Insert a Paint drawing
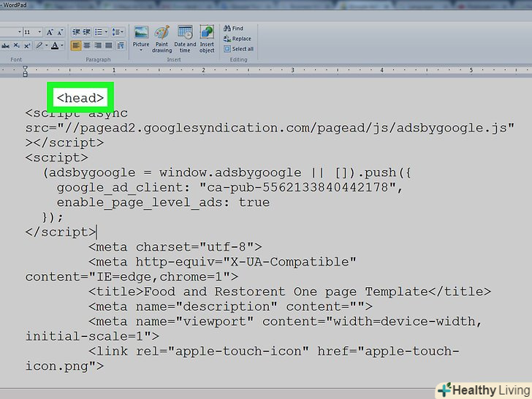The height and width of the screenshot is (399, 532). pos(161,39)
